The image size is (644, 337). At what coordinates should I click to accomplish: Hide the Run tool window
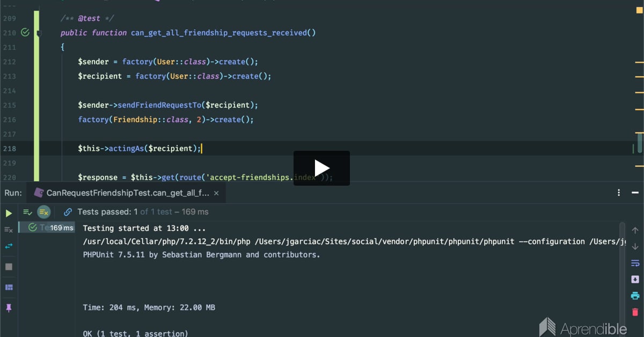click(635, 193)
